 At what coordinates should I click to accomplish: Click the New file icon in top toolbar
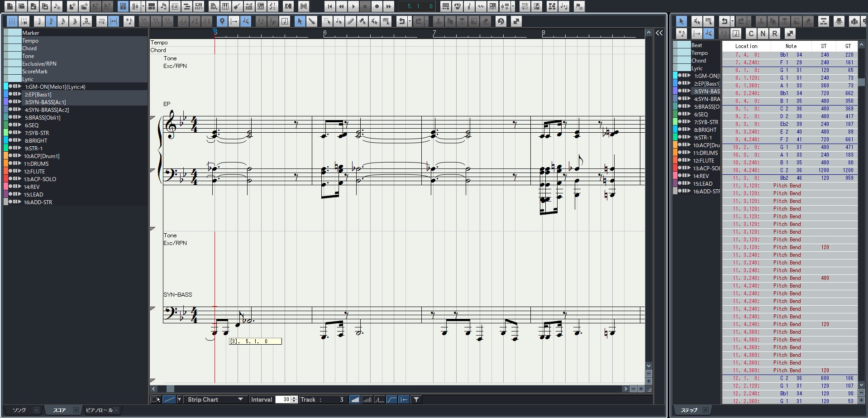[10, 6]
